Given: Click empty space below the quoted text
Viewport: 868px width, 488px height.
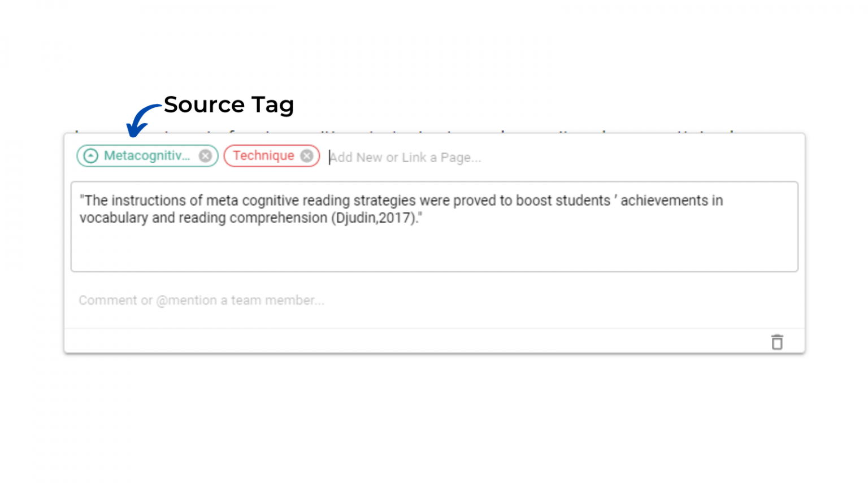Looking at the screenshot, I should 434,251.
